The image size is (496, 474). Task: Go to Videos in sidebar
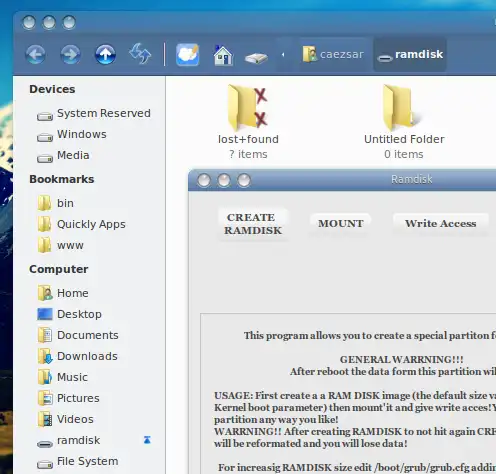click(x=66, y=419)
